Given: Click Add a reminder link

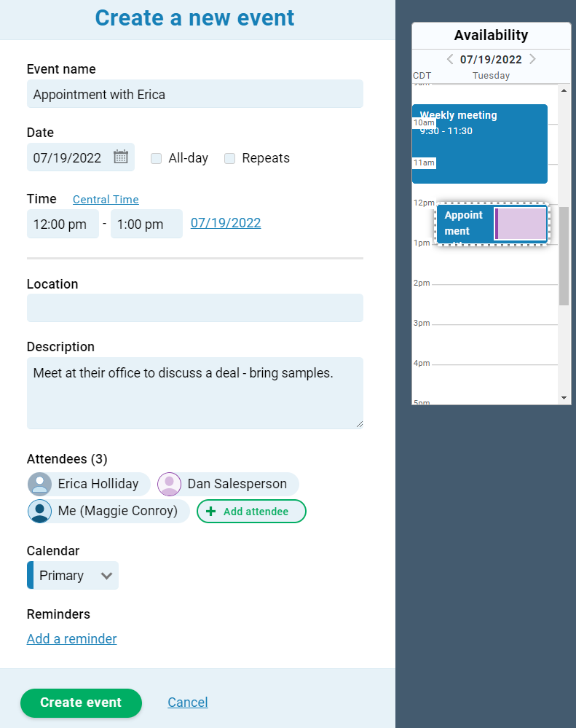Looking at the screenshot, I should (x=72, y=639).
